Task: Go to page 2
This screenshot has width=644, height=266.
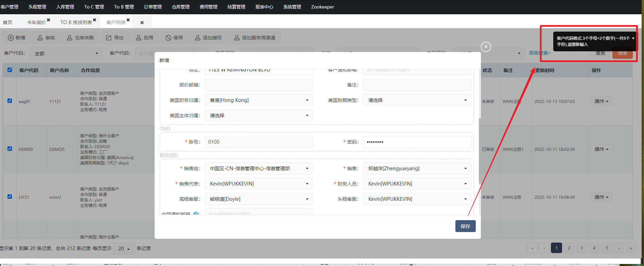Action: click(x=569, y=248)
